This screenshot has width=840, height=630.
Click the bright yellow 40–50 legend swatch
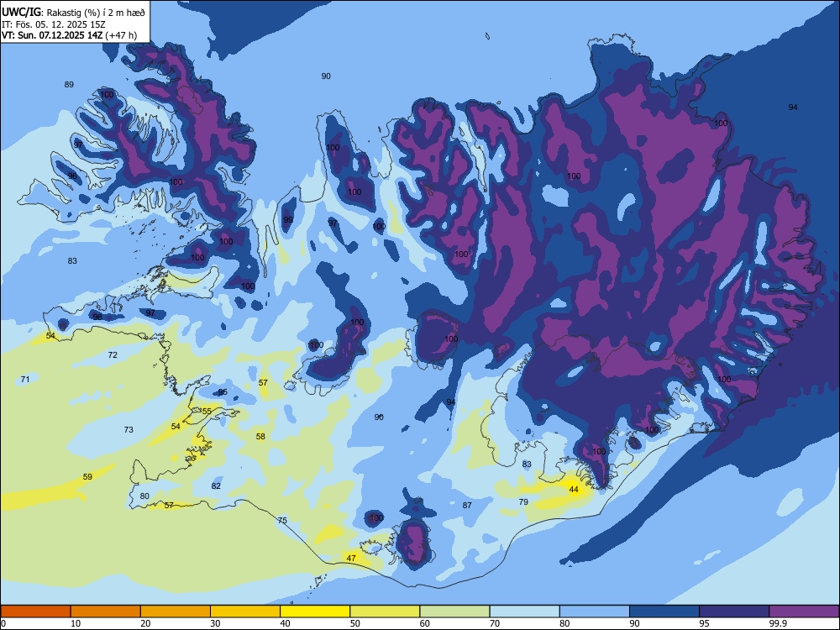[x=315, y=612]
